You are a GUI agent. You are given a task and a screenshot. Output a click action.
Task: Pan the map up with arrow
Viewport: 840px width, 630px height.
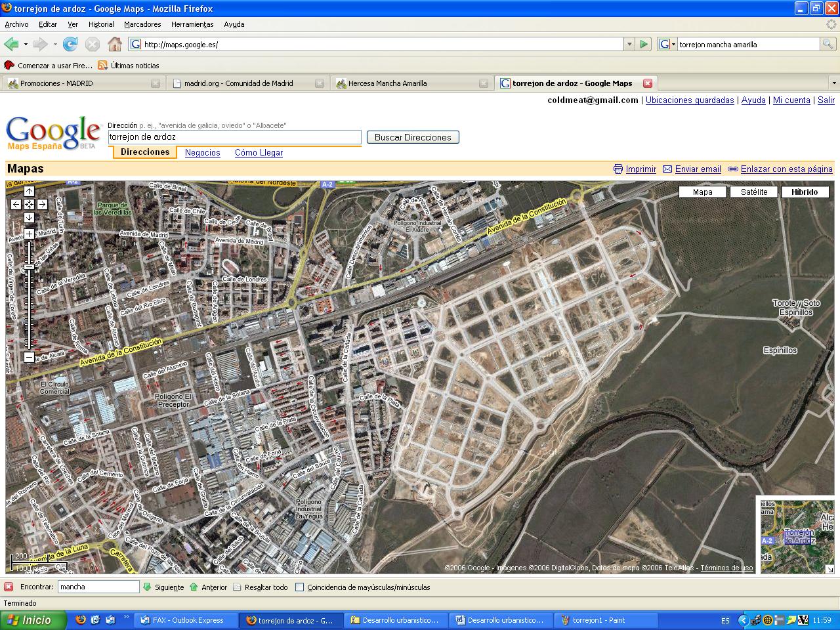pyautogui.click(x=29, y=191)
